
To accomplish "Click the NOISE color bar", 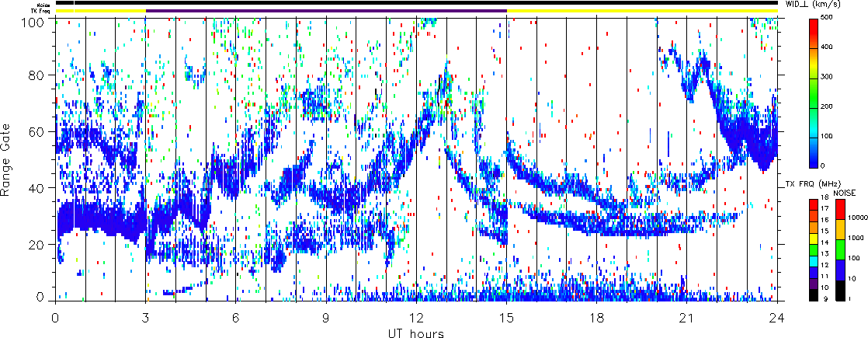I will pyautogui.click(x=839, y=249).
